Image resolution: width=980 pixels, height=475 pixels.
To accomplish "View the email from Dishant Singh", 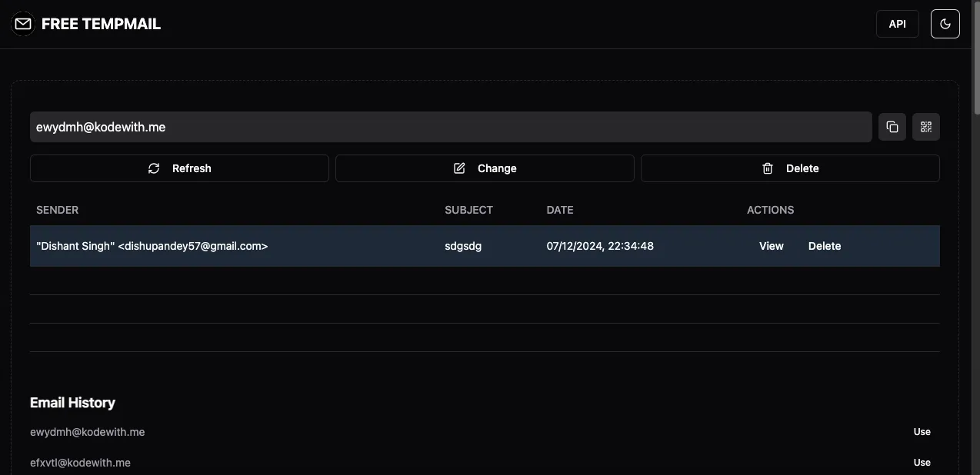I will pyautogui.click(x=771, y=246).
